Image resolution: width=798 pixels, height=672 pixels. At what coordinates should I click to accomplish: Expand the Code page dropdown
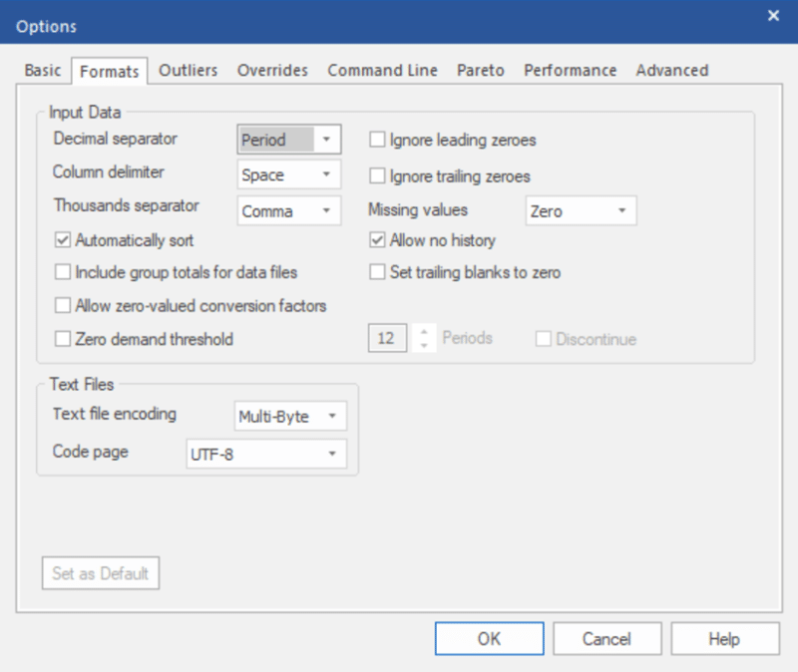click(x=266, y=454)
